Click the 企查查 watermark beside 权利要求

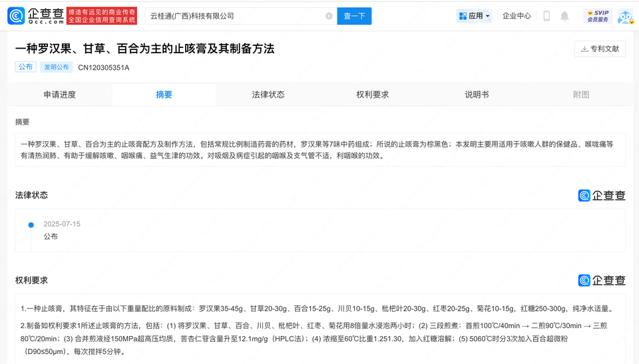tap(602, 280)
